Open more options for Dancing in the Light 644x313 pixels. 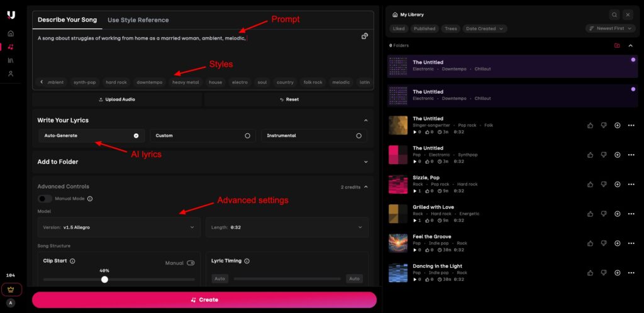(x=631, y=273)
